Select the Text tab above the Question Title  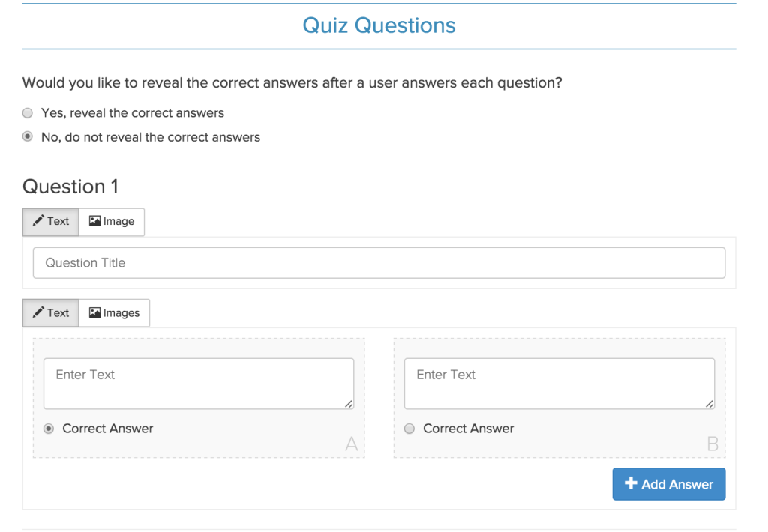tap(51, 222)
